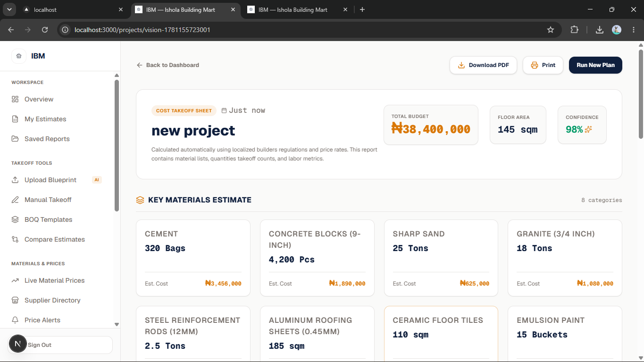The image size is (644, 362).
Task: Click the Saved Reports folder icon
Action: pos(15,139)
